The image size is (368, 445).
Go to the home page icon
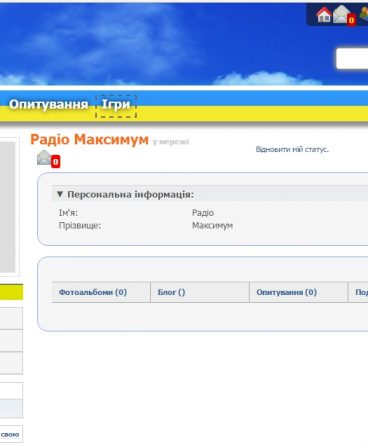[323, 15]
